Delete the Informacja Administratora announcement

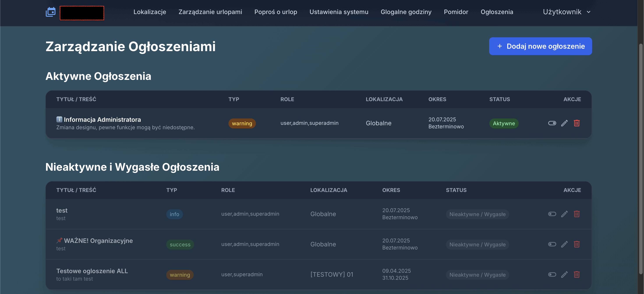(x=577, y=123)
